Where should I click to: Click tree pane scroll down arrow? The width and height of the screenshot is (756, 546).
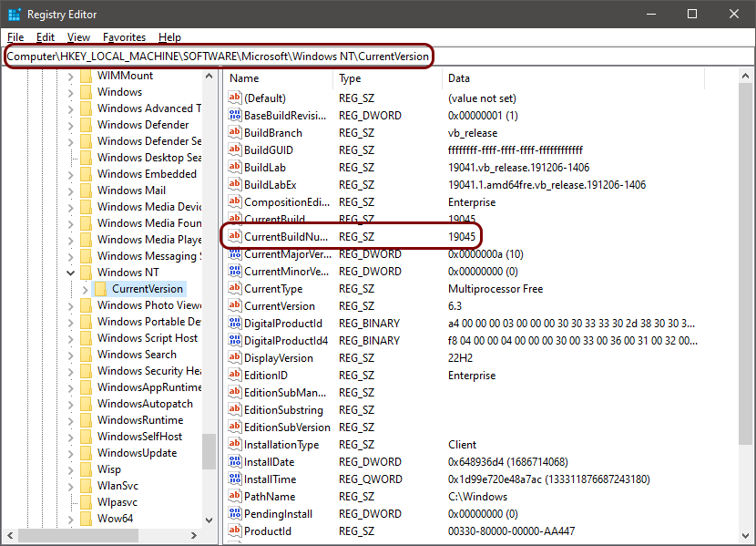pyautogui.click(x=209, y=520)
